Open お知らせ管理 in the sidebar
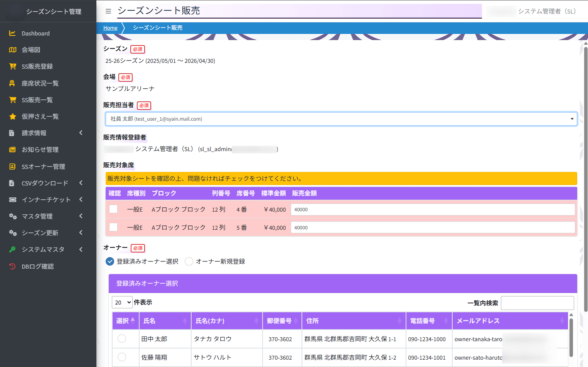The image size is (588, 367). tap(40, 150)
